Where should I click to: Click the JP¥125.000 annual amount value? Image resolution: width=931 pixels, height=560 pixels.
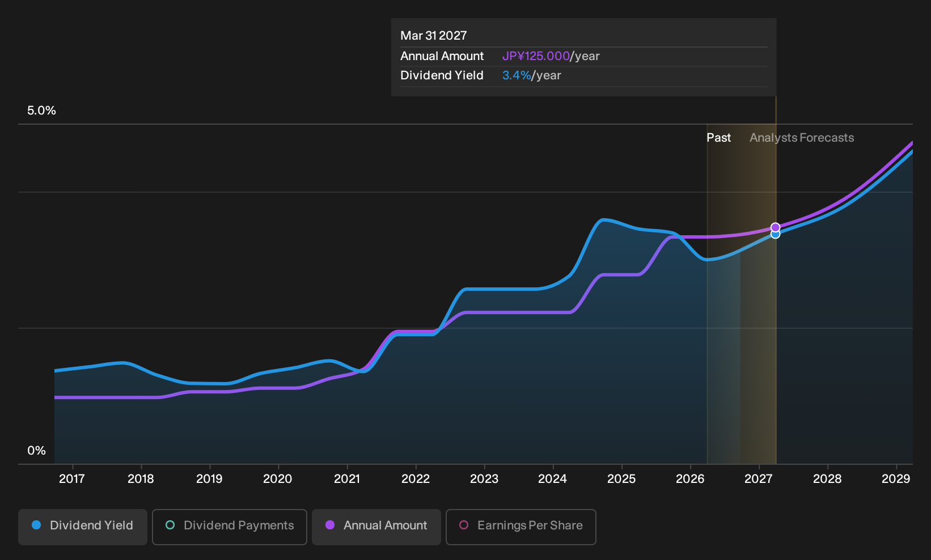536,56
